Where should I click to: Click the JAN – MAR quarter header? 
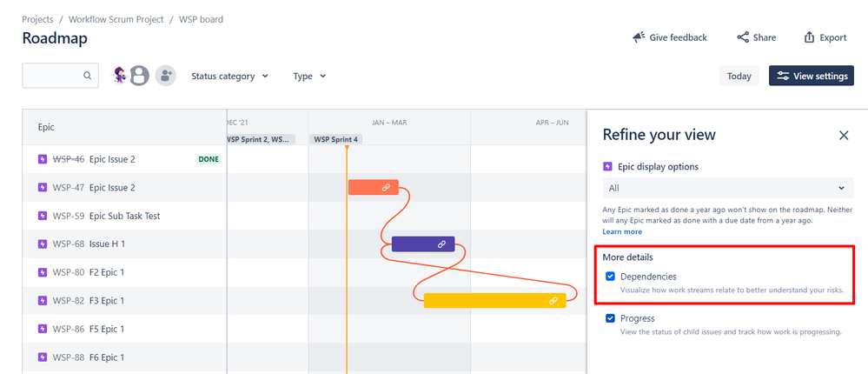click(389, 123)
